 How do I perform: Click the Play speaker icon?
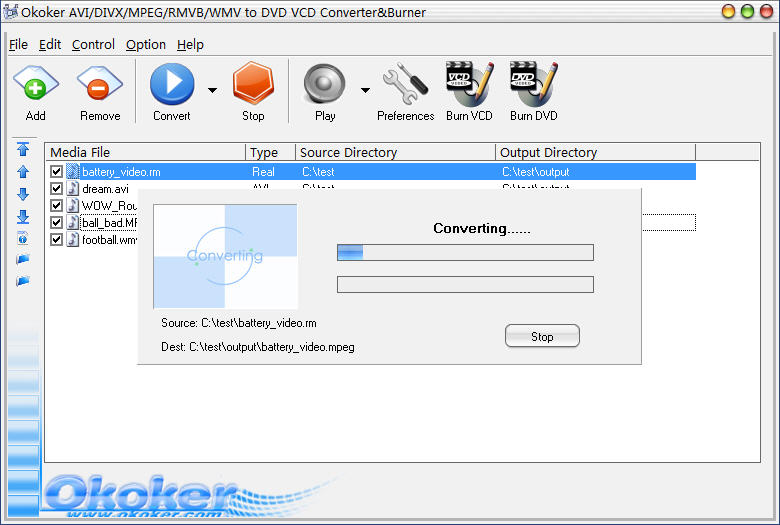click(x=324, y=84)
